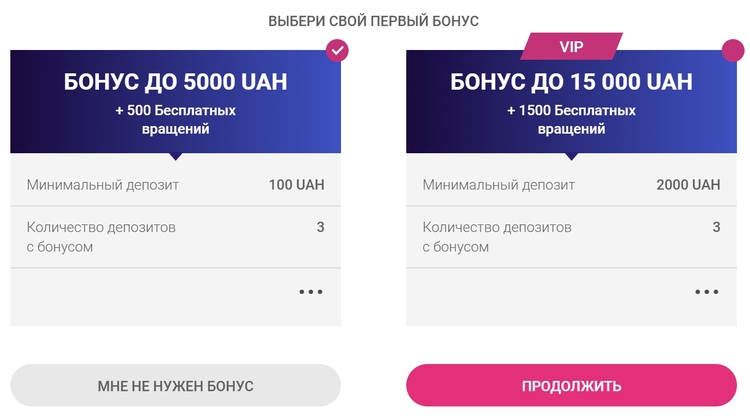This screenshot has width=750, height=420.
Task: Click '+ 1500 Бесплатных вращений' text
Action: coord(571,119)
